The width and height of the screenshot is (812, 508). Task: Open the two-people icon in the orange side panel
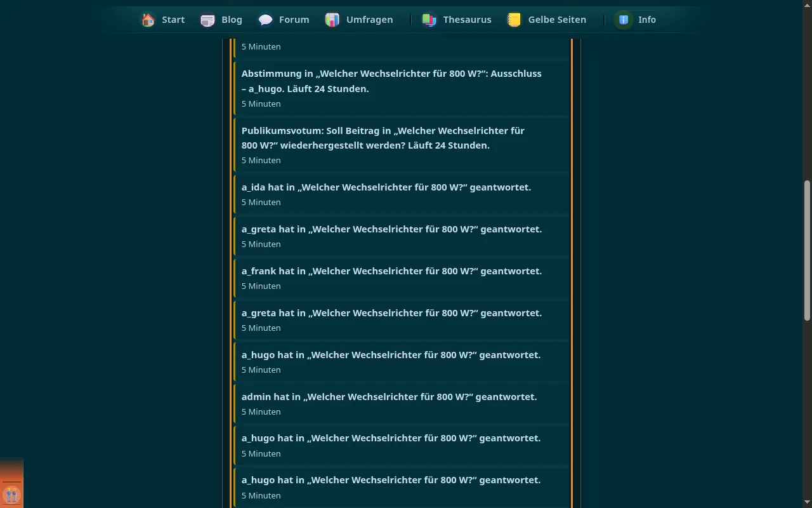[11, 494]
